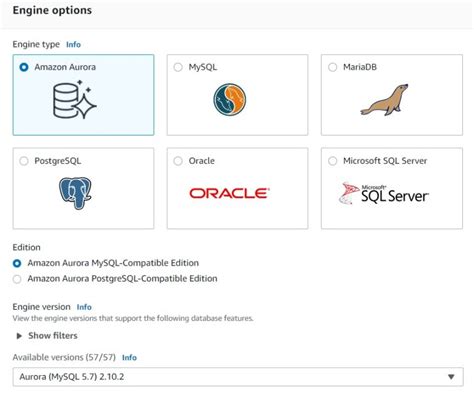Open the Aurora MySQL version dropdown

(x=238, y=377)
